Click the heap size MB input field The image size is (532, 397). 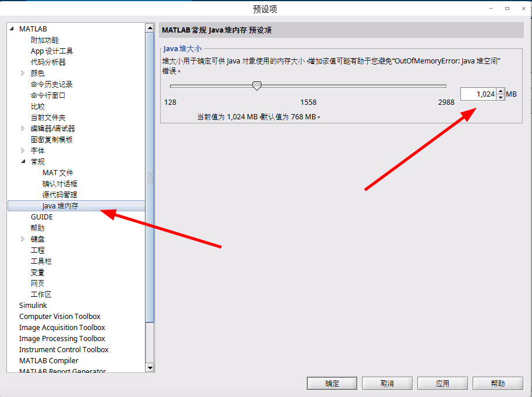478,94
